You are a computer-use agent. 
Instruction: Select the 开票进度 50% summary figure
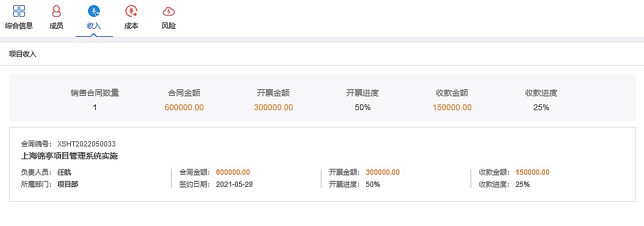[x=363, y=108]
